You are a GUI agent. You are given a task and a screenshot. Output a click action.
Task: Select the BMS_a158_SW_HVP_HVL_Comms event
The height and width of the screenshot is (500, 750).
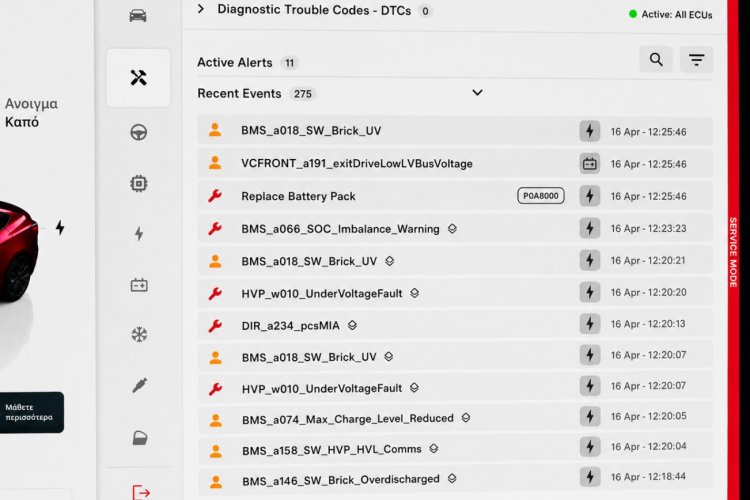point(455,449)
